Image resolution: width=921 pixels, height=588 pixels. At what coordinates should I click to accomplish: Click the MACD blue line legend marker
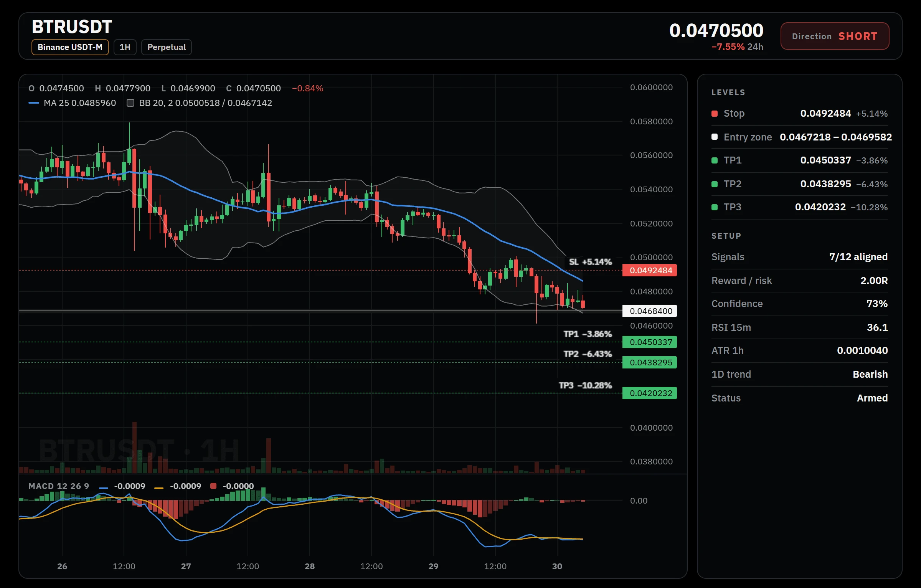(104, 487)
